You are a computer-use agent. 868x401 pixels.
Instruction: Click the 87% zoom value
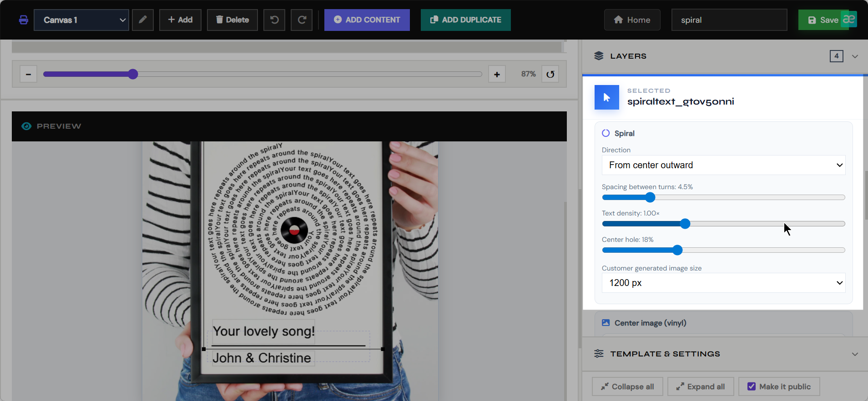pos(528,74)
